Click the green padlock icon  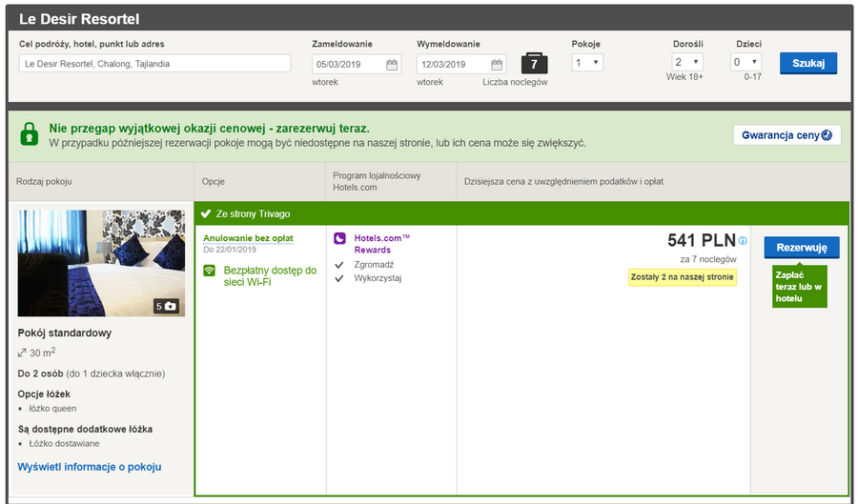[30, 134]
